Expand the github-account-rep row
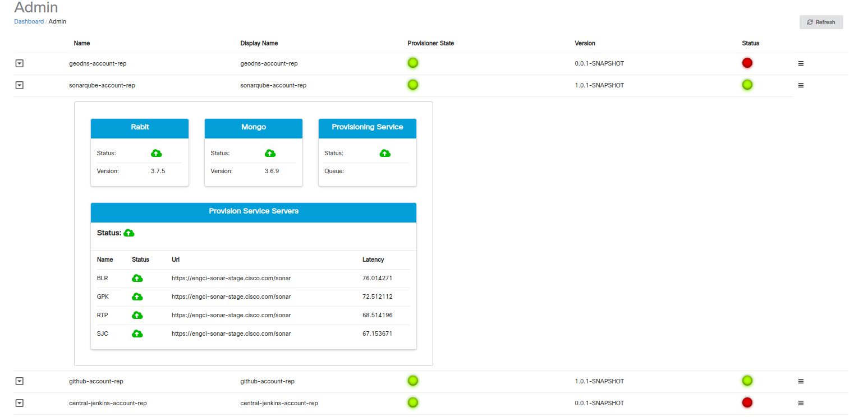 [19, 381]
